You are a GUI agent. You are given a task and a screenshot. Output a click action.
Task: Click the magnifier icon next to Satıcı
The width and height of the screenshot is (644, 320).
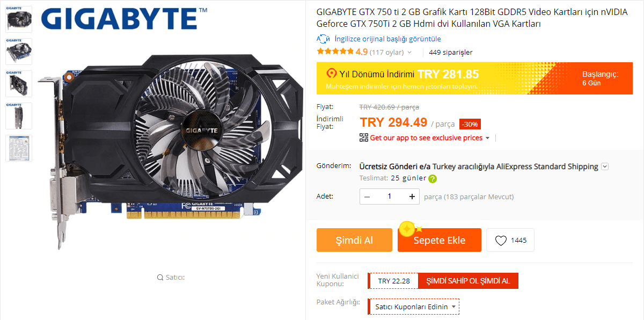[160, 278]
